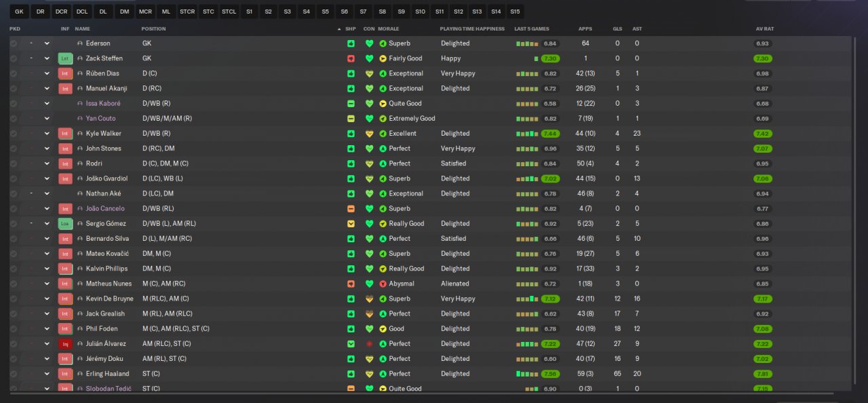Click Sergio Gómez's yellow sharpness icon
868x403 pixels.
(351, 223)
